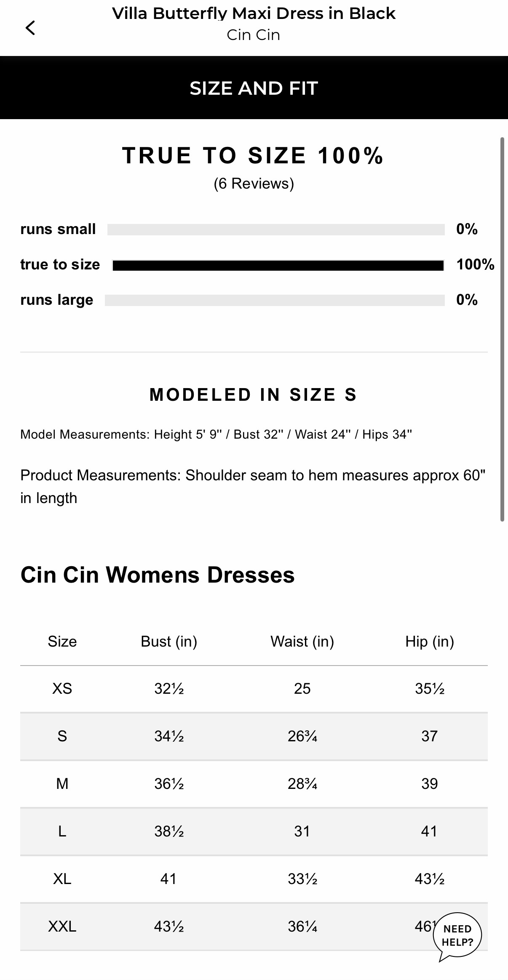Select the XS size row
The image size is (508, 980).
point(254,689)
